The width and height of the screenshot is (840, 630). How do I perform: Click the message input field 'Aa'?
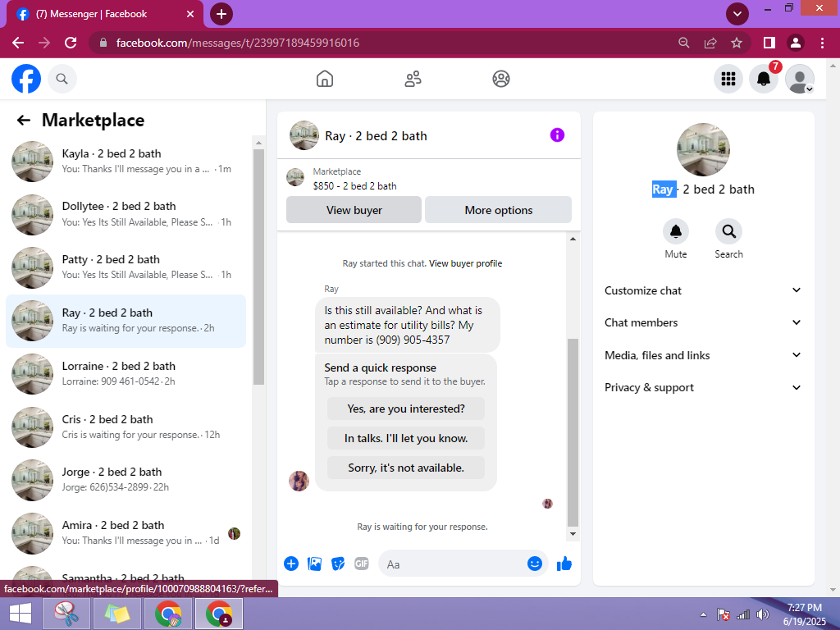(453, 564)
